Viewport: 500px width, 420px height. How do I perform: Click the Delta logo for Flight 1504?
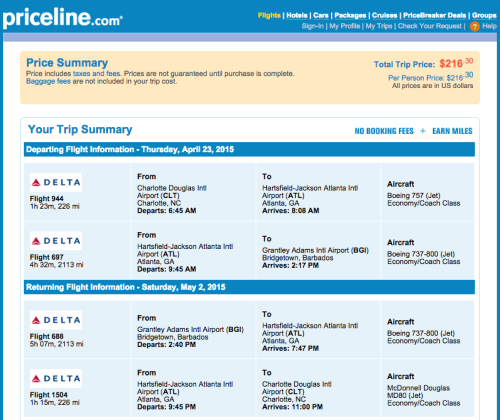pyautogui.click(x=56, y=378)
